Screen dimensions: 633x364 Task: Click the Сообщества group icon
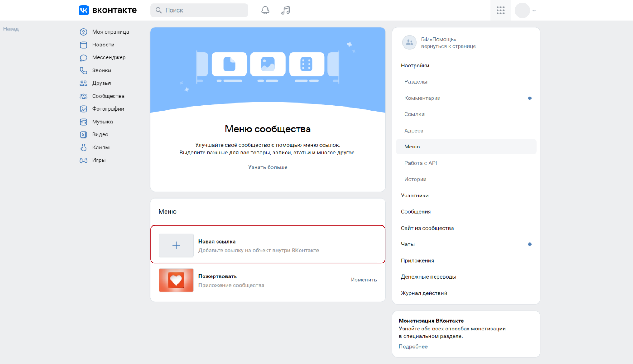click(x=84, y=96)
